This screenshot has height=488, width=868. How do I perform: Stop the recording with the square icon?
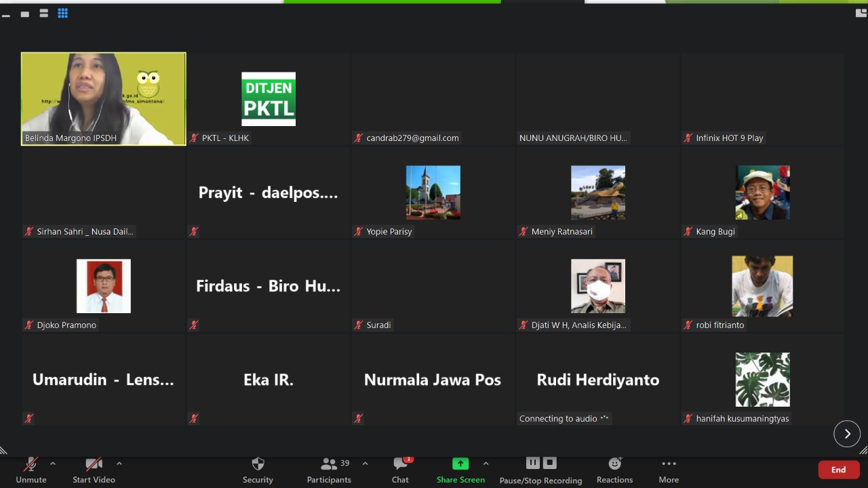coord(550,463)
